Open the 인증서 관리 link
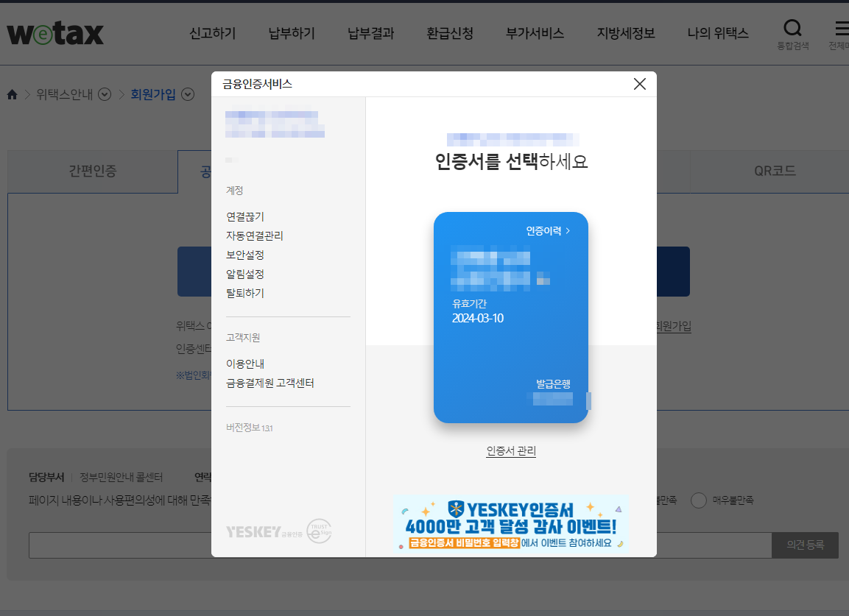Screen dimensions: 849x616 click(x=510, y=452)
